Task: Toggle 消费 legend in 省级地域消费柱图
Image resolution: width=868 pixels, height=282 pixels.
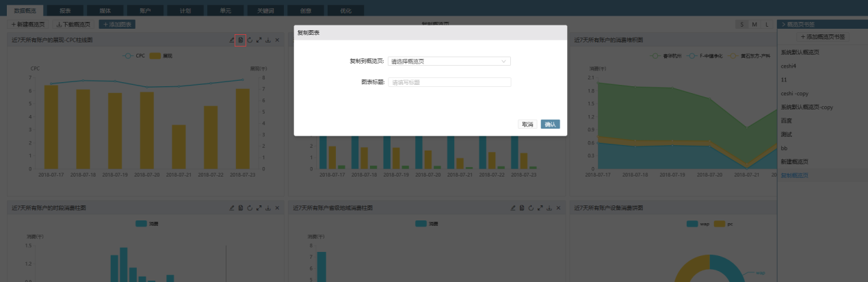Action: [428, 223]
